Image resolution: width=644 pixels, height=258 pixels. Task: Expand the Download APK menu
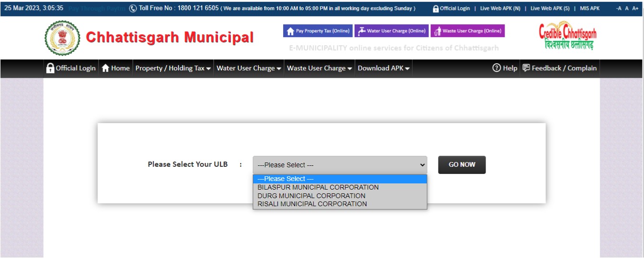[x=384, y=68]
